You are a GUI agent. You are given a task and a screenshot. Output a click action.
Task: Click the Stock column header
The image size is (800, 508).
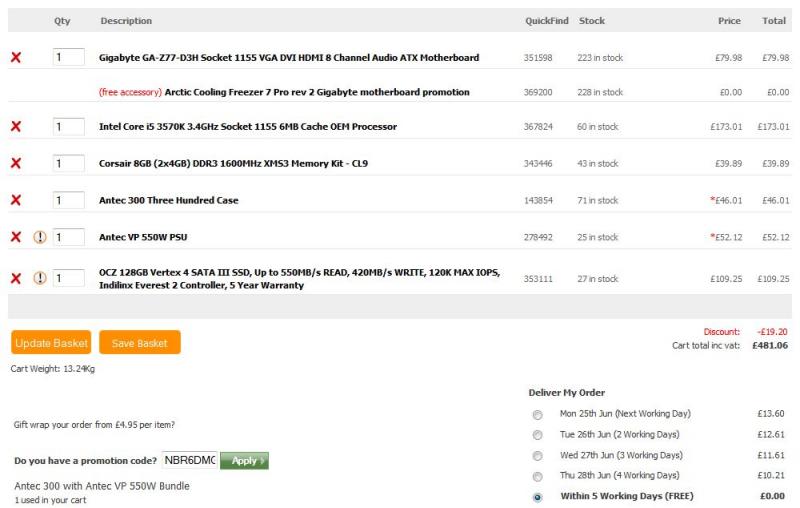[x=592, y=21]
